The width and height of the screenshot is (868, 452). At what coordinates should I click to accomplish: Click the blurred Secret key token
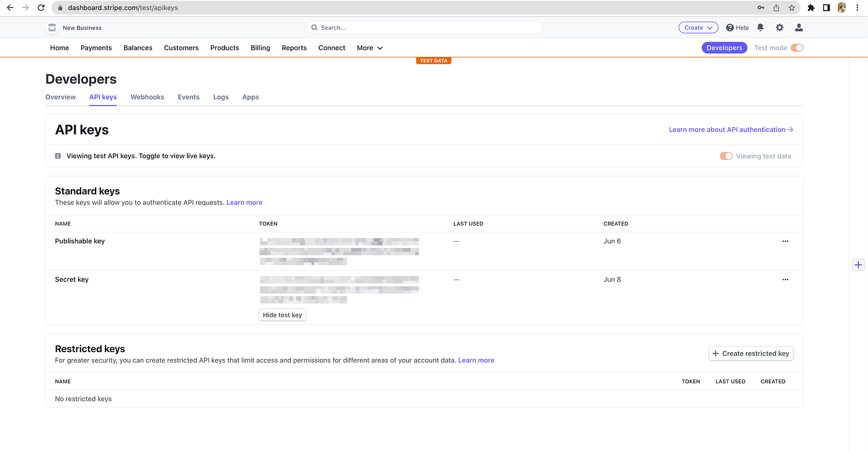click(339, 290)
